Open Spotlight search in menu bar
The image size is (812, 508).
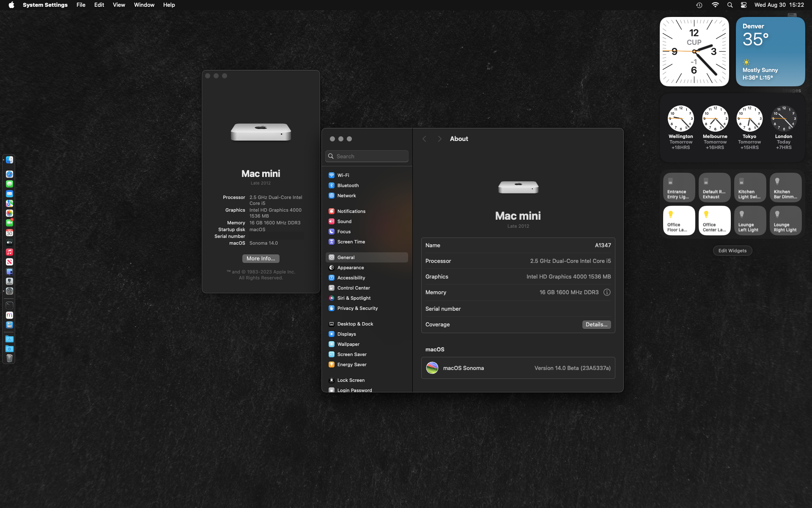click(730, 5)
